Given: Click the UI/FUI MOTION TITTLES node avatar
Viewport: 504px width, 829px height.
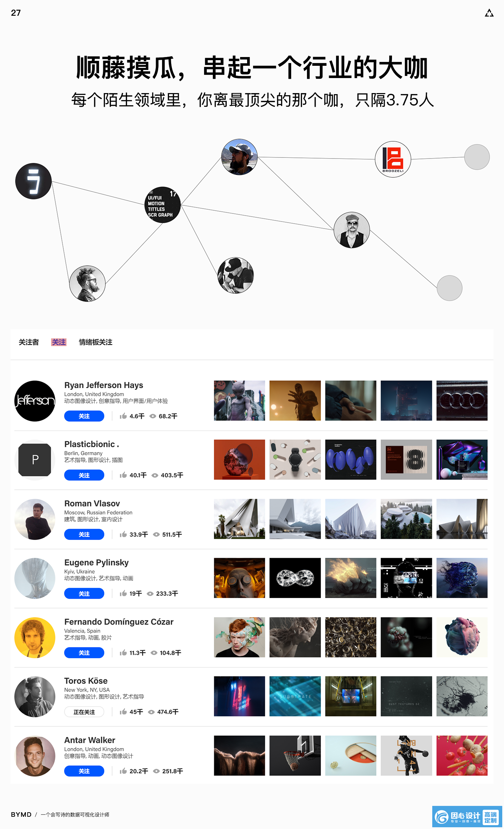Looking at the screenshot, I should point(162,205).
